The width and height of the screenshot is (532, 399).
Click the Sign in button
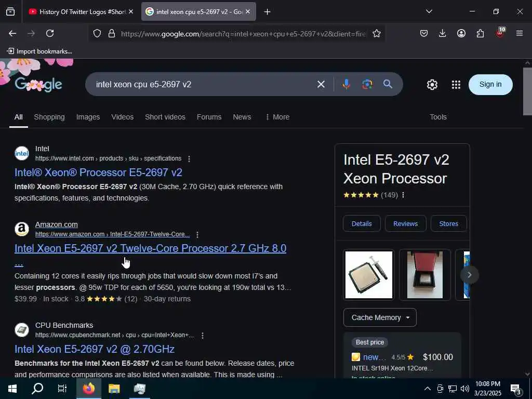click(490, 85)
